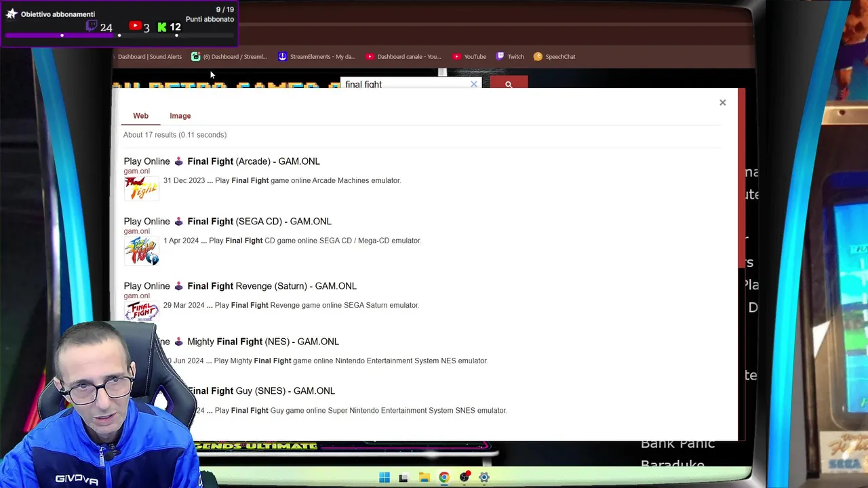Open the SpeechChat bookmark
The height and width of the screenshot is (488, 868).
tap(554, 57)
